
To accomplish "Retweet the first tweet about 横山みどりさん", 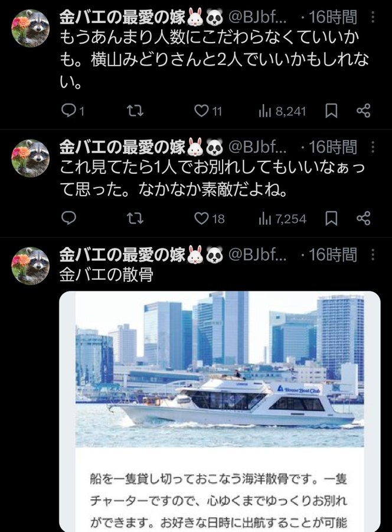I will pos(135,111).
